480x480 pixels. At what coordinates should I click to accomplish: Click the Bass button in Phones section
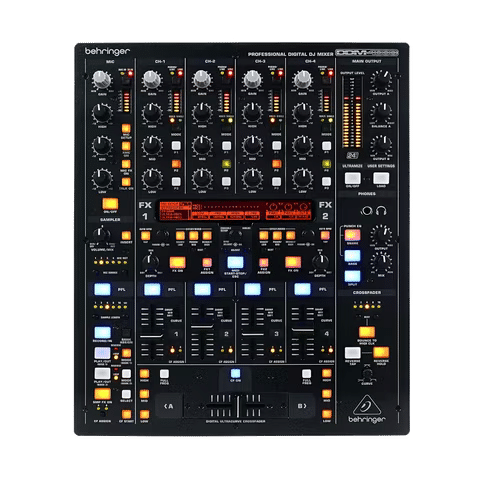[352, 256]
